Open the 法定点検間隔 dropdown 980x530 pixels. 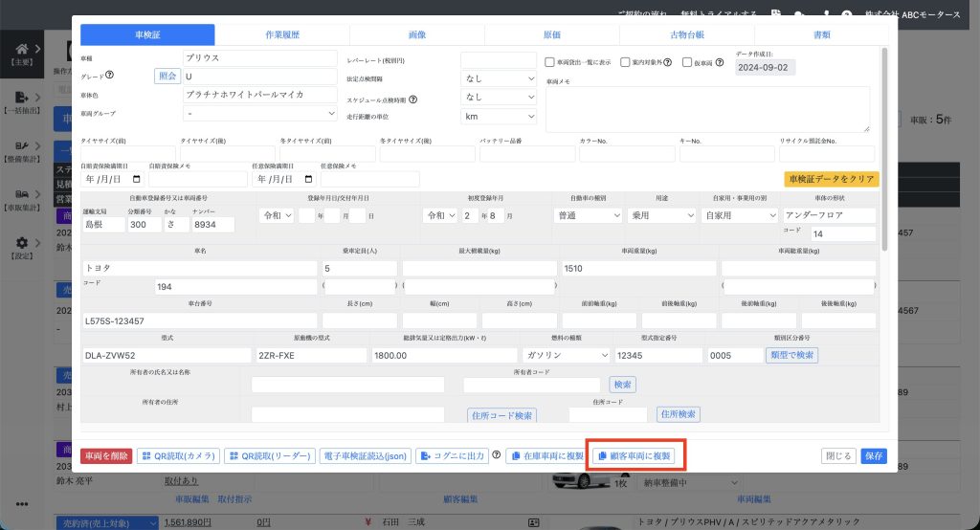(498, 77)
